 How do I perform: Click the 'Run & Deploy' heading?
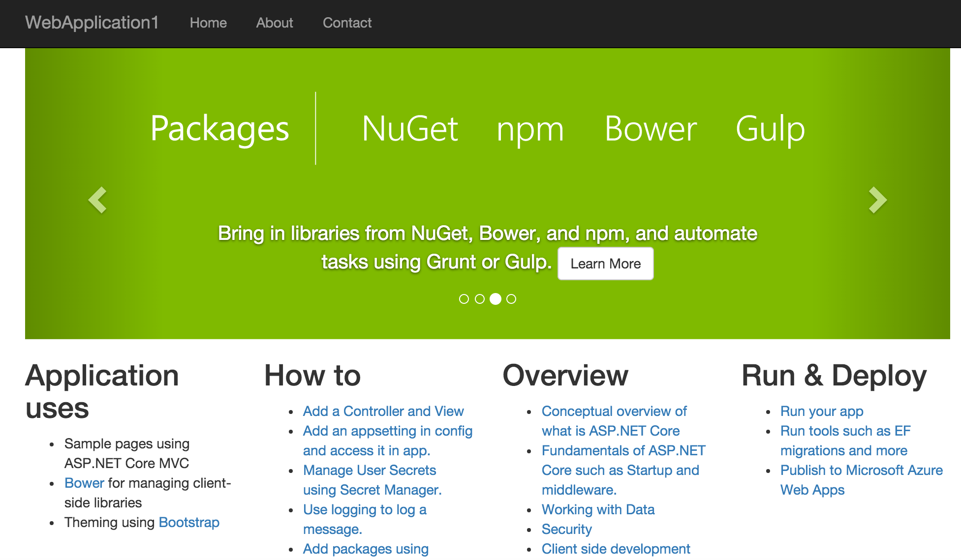[834, 376]
